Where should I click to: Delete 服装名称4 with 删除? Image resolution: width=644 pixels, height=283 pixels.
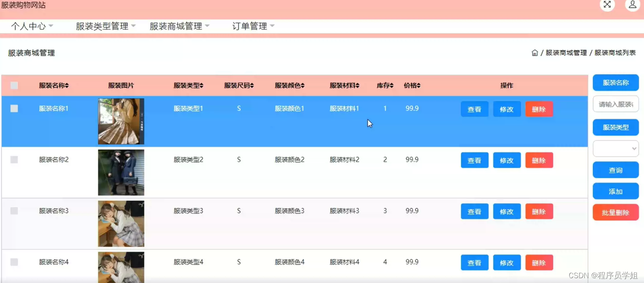point(539,263)
